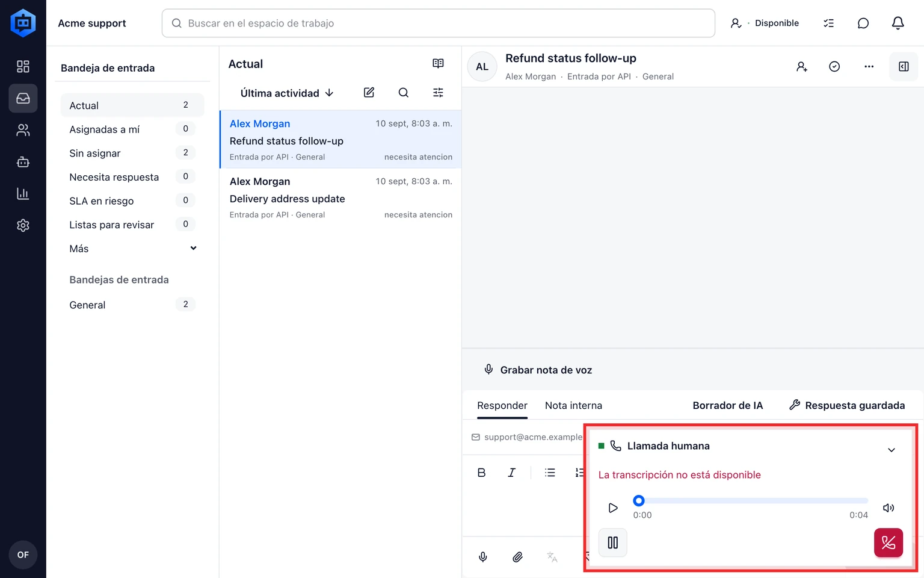
Task: Hang up the call with red button
Action: 889,542
